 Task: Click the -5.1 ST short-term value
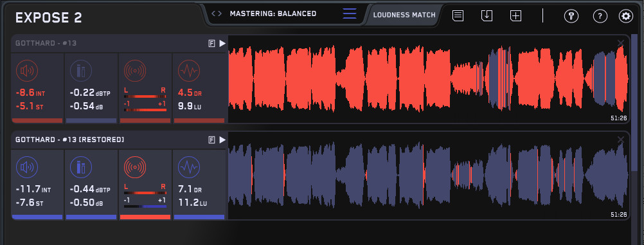click(x=29, y=107)
